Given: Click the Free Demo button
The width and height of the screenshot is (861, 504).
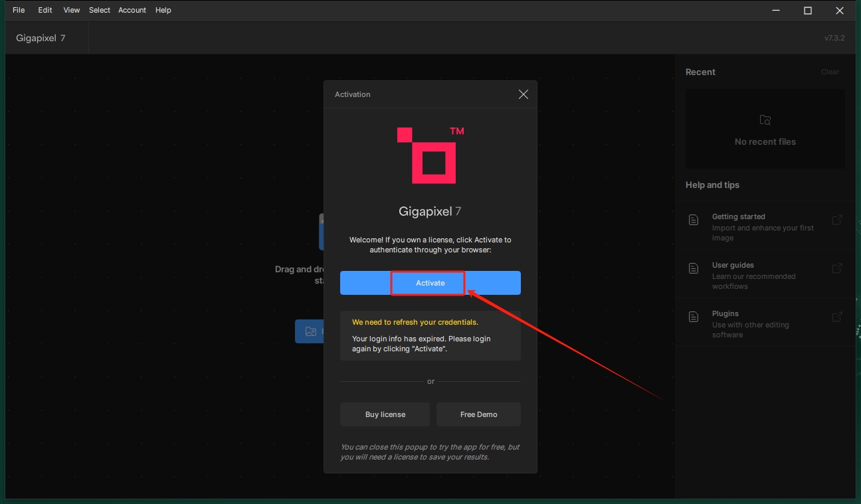Looking at the screenshot, I should [478, 414].
